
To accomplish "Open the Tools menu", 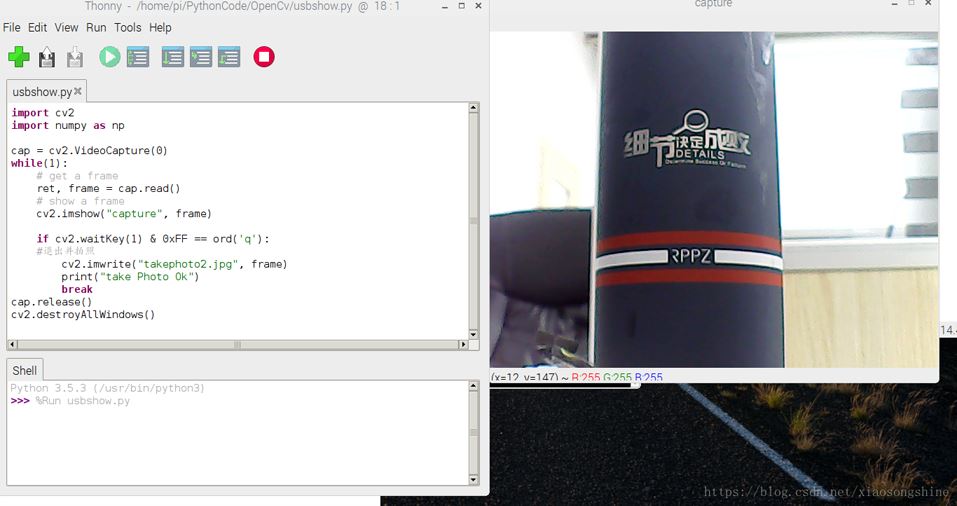I will (128, 27).
